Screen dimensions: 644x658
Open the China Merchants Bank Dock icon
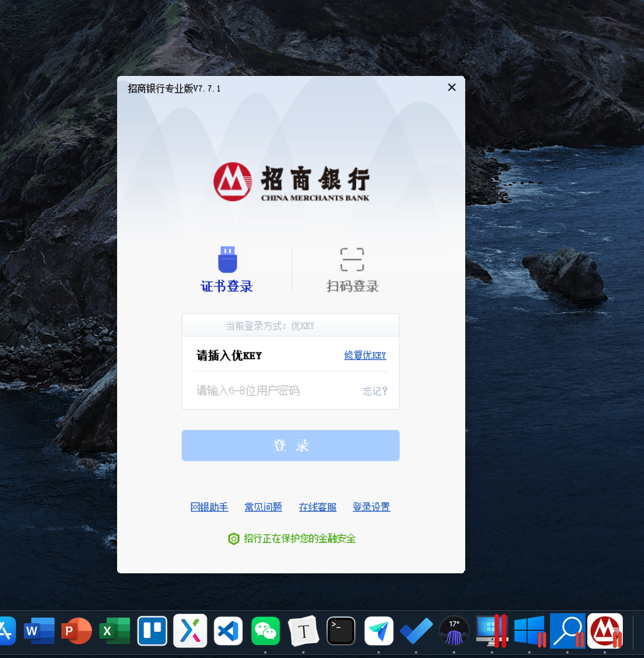(x=605, y=631)
